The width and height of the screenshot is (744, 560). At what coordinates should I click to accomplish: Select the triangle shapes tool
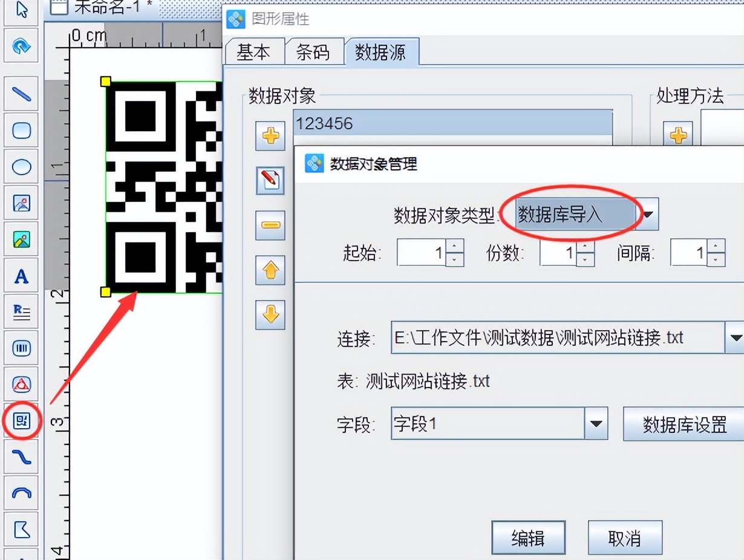point(22,385)
